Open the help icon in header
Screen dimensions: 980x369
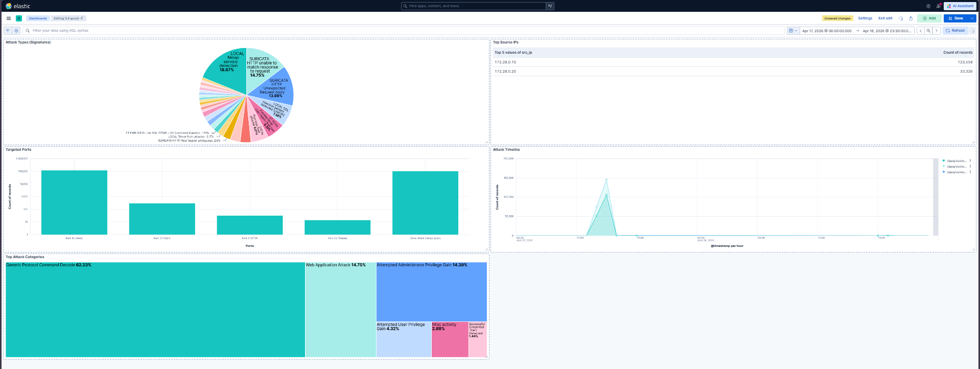(x=928, y=6)
